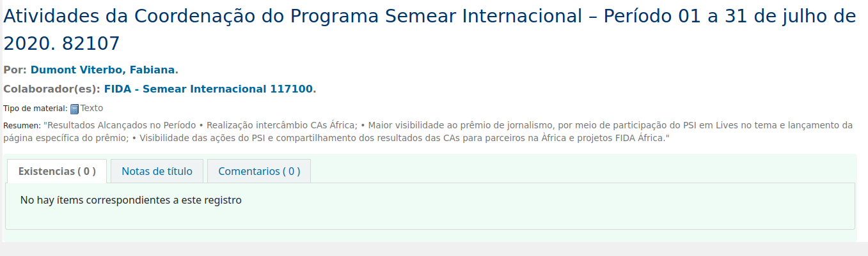
Task: Switch to the Existencias ( 0 ) tab
Action: click(x=57, y=171)
